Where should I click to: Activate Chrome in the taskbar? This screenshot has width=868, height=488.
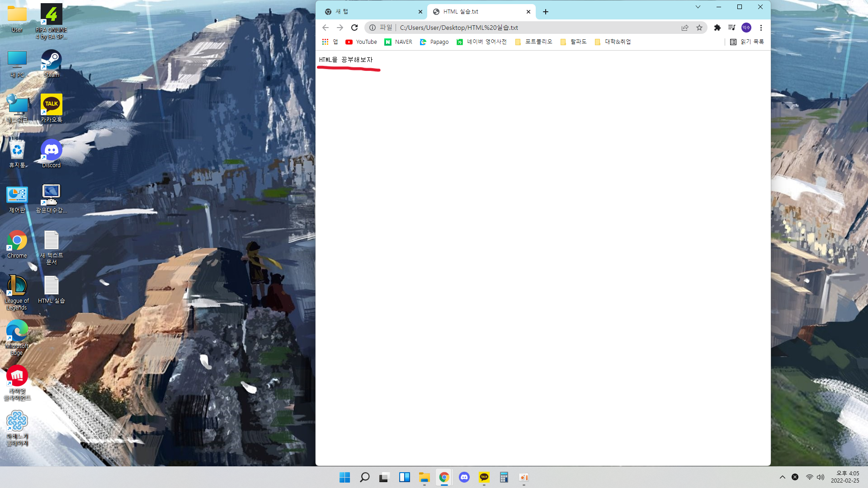coord(444,477)
